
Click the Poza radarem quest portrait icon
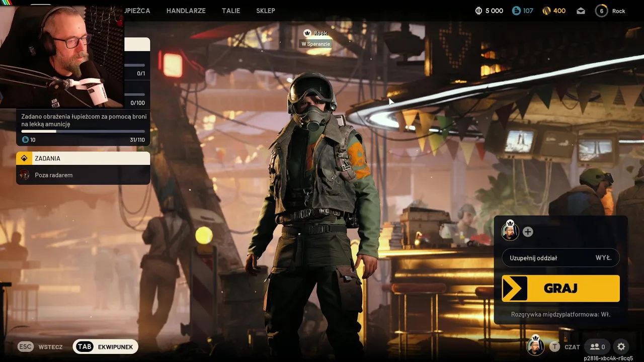[24, 175]
